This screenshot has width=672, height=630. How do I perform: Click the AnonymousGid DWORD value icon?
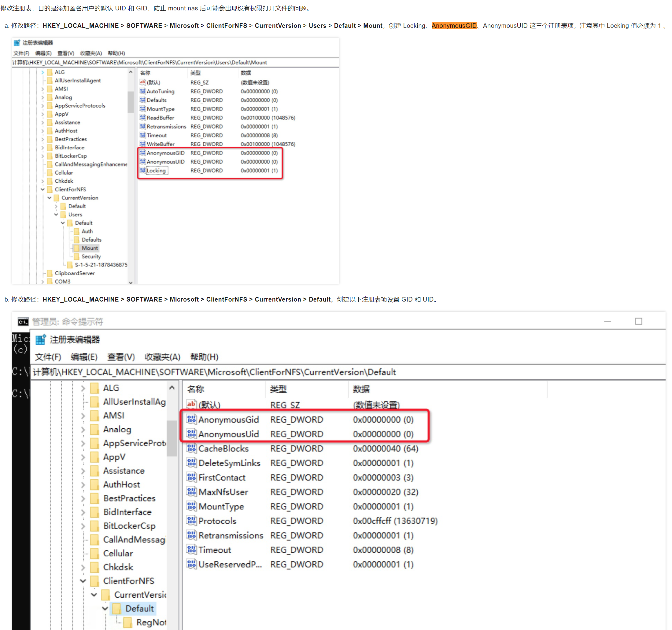click(x=192, y=419)
